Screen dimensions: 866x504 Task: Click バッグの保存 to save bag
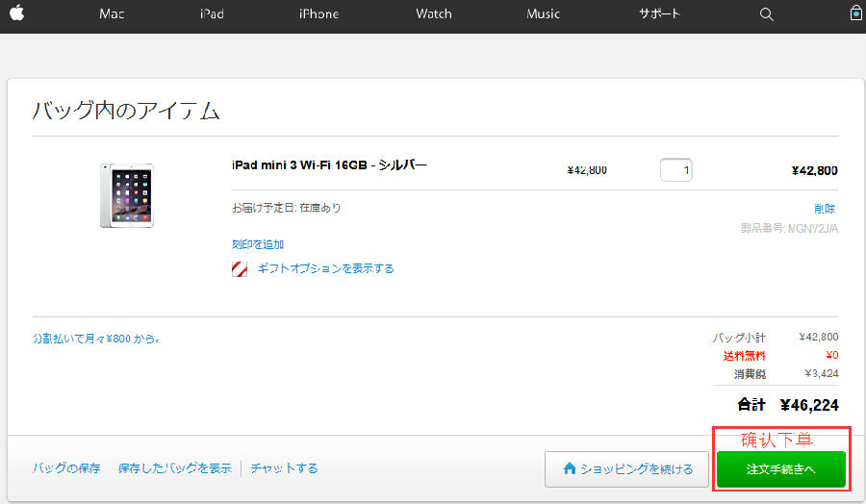click(66, 468)
